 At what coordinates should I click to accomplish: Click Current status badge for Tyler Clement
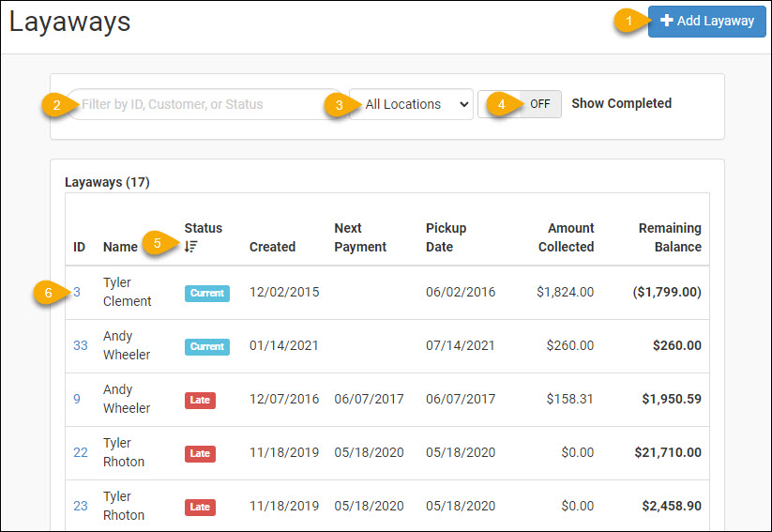[206, 293]
